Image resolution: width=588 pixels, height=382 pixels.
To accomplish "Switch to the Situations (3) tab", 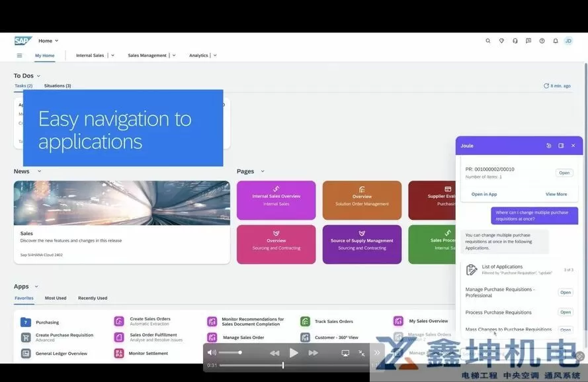I will tap(58, 86).
